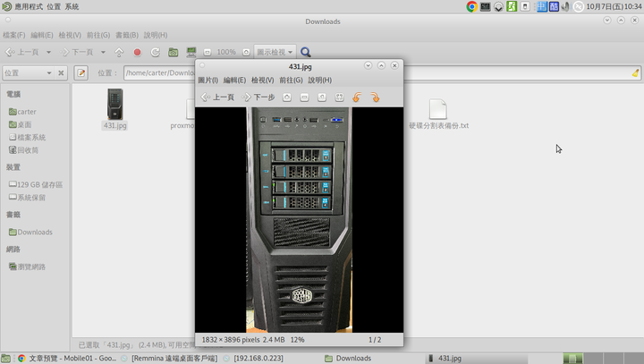Image resolution: width=644 pixels, height=364 pixels.
Task: Open 檔案(F) menu in Downloads window
Action: 14,36
